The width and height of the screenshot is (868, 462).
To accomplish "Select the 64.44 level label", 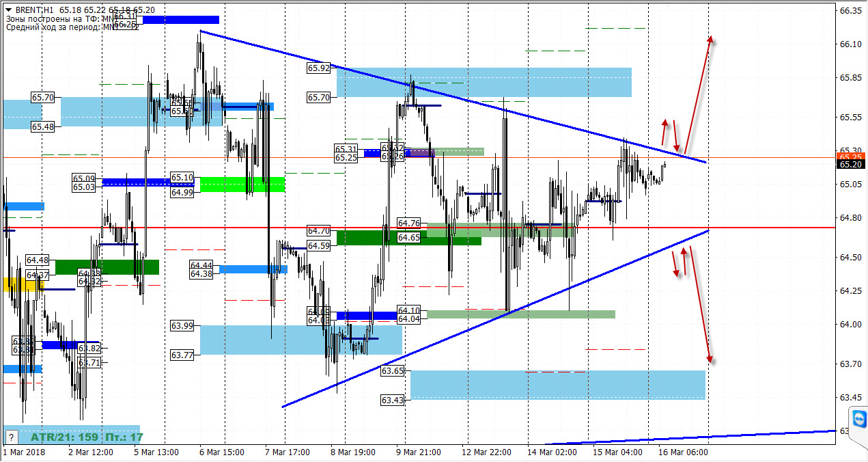I will tap(201, 265).
